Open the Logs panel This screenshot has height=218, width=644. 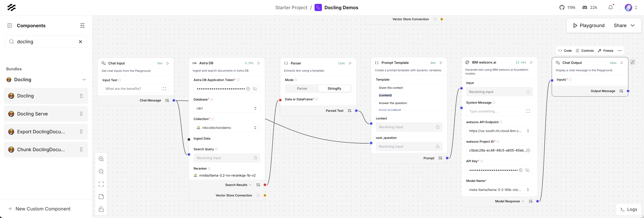[629, 210]
